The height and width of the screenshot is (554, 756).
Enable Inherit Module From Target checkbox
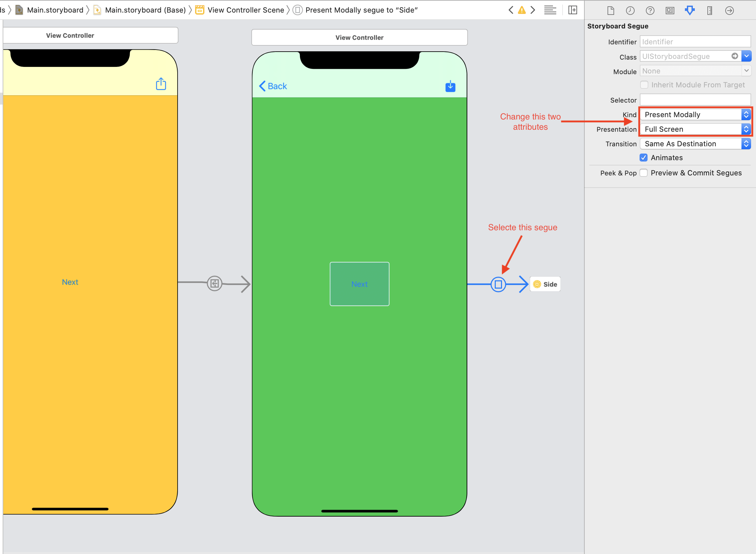[x=644, y=85]
